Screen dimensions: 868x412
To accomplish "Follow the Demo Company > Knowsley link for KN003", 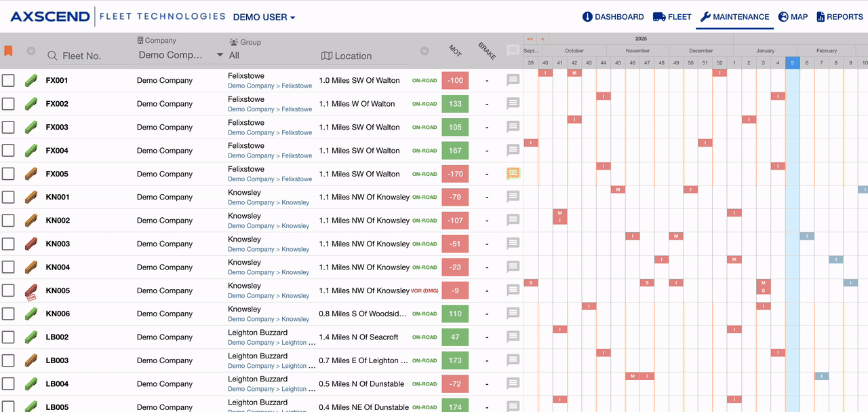I will coord(269,249).
